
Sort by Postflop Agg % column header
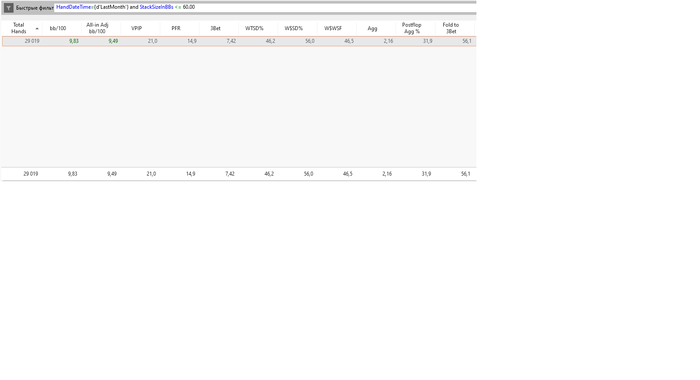click(x=412, y=28)
